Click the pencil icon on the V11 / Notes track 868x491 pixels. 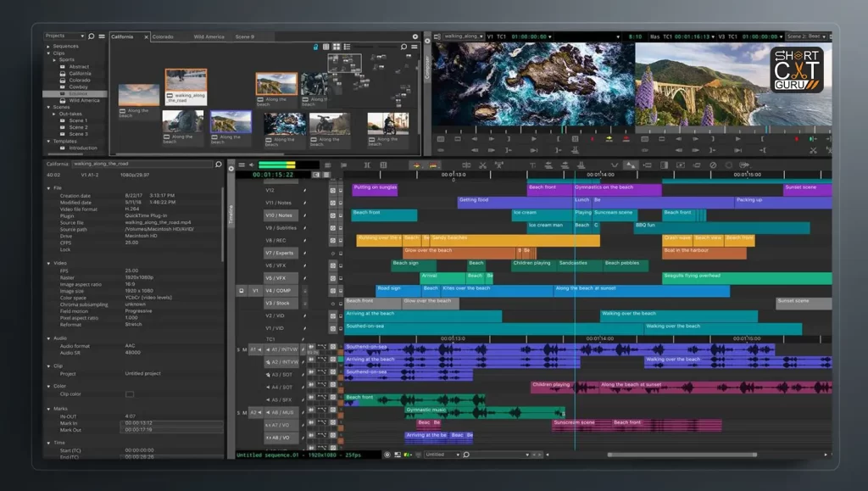coord(305,203)
